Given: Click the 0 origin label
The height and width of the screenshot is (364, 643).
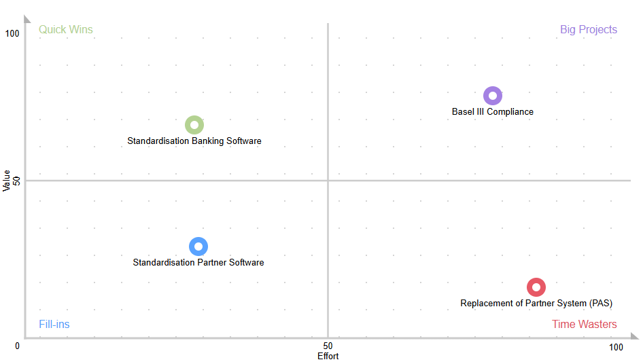Looking at the screenshot, I should pos(18,346).
